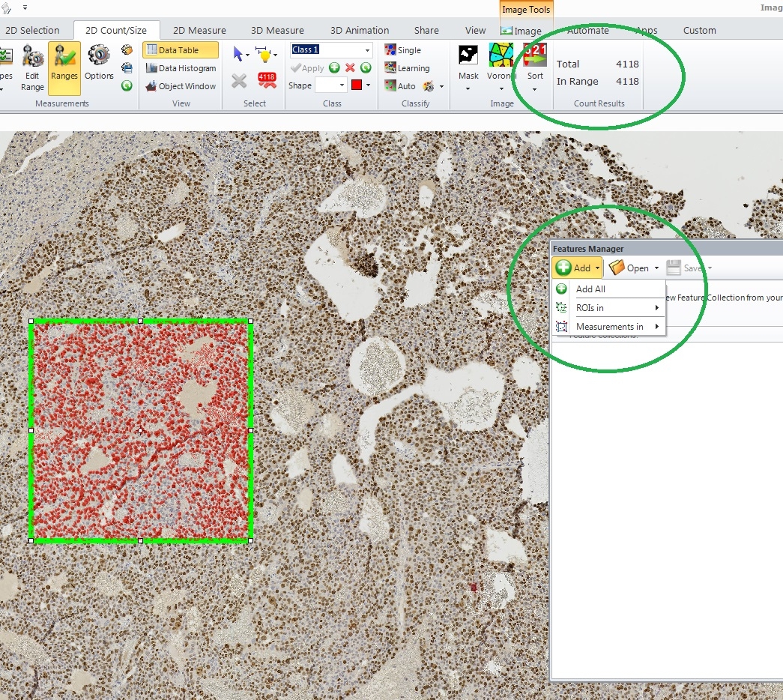Expand the light bulb tool dropdown
Screen dimensions: 783x700
(x=275, y=55)
